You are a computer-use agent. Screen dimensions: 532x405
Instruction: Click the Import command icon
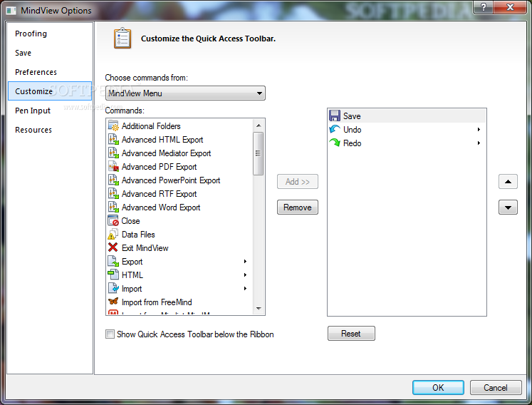(x=113, y=288)
